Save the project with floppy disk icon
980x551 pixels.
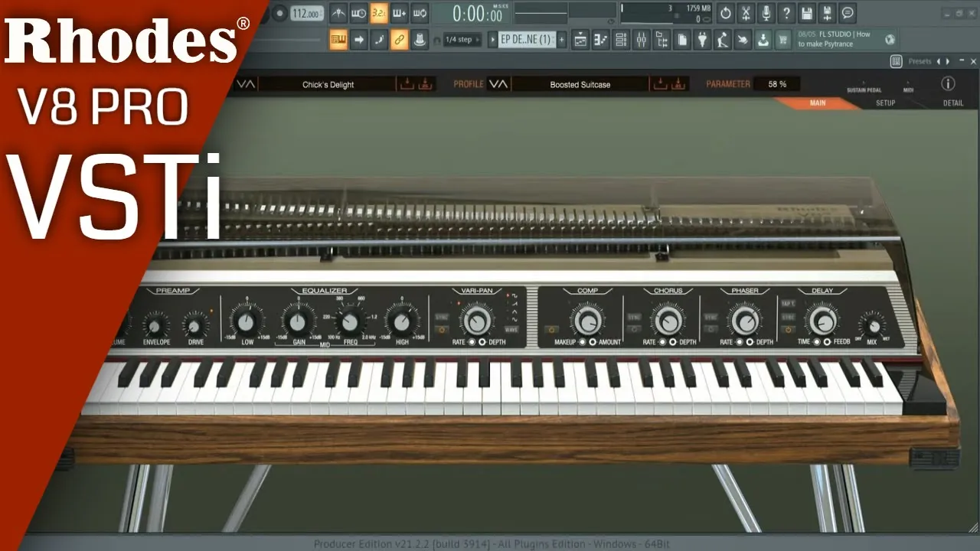[807, 13]
